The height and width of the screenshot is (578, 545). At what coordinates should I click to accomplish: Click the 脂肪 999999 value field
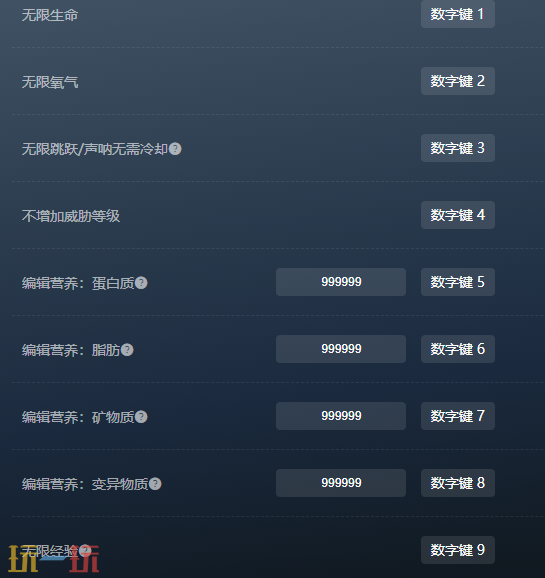coord(341,349)
